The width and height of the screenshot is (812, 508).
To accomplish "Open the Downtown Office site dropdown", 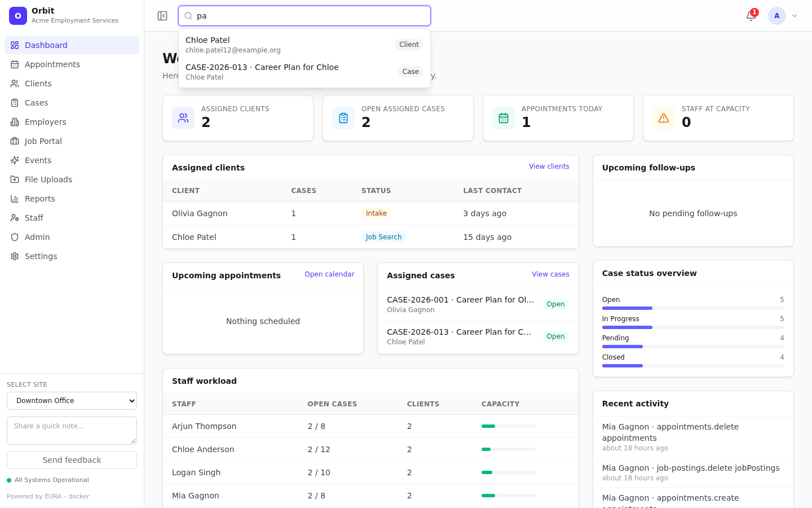I will [x=72, y=401].
